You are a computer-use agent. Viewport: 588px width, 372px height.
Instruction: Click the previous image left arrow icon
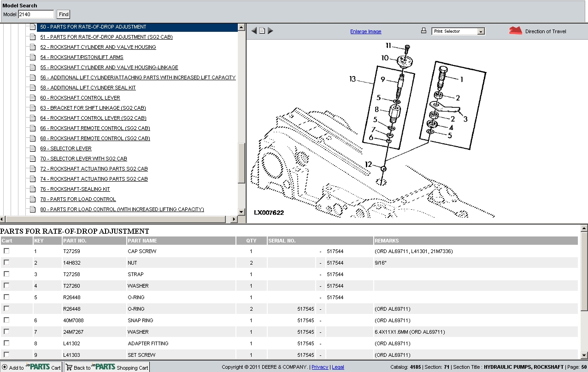click(254, 31)
